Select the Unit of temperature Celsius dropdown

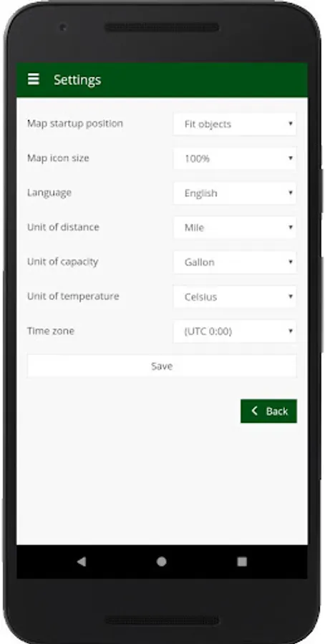[x=235, y=296]
